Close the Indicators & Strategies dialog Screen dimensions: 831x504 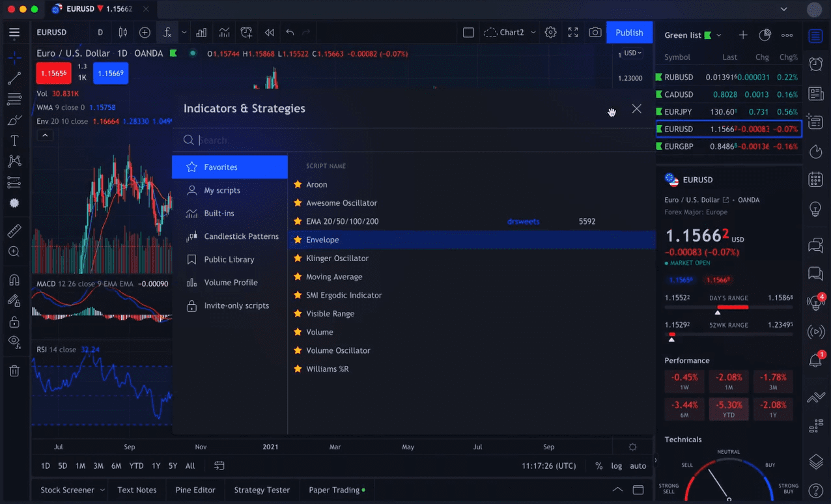[x=637, y=109]
